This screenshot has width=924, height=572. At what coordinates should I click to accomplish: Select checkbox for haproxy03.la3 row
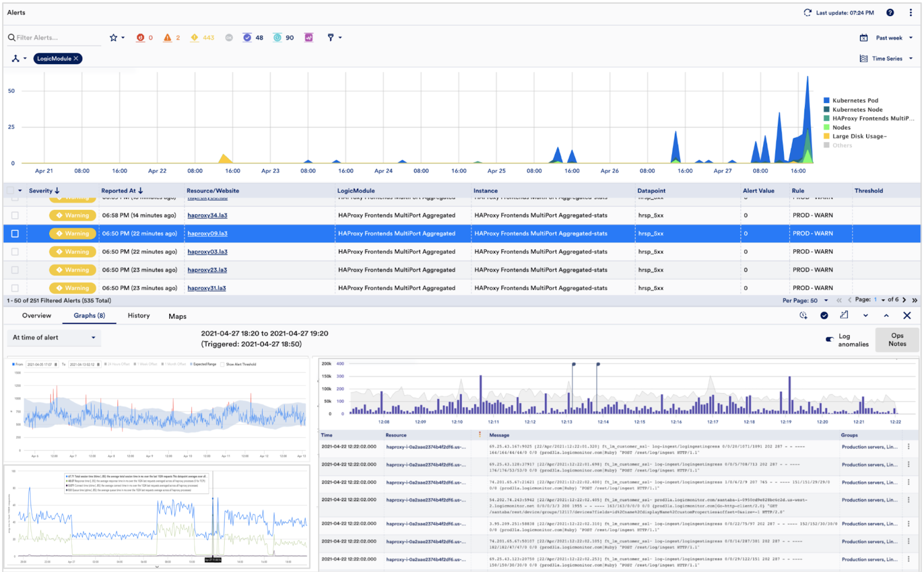[x=15, y=252]
